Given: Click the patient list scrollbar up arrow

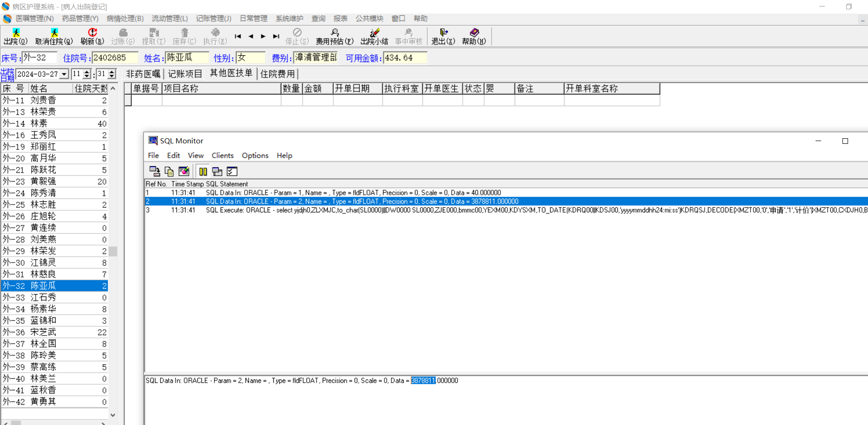Looking at the screenshot, I should 113,88.
